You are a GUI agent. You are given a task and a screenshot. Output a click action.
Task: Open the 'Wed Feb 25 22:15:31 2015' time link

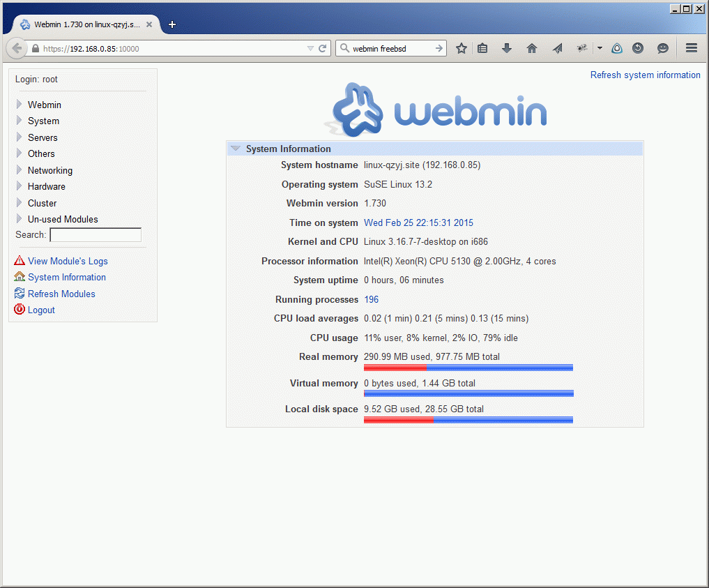(x=418, y=223)
